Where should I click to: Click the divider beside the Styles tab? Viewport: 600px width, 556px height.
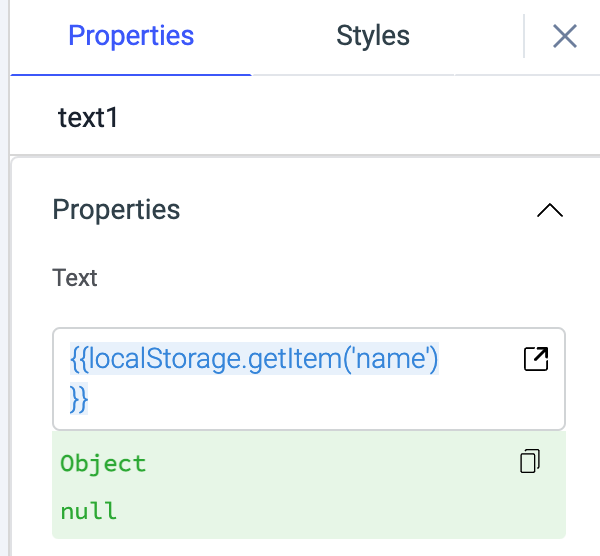(524, 37)
